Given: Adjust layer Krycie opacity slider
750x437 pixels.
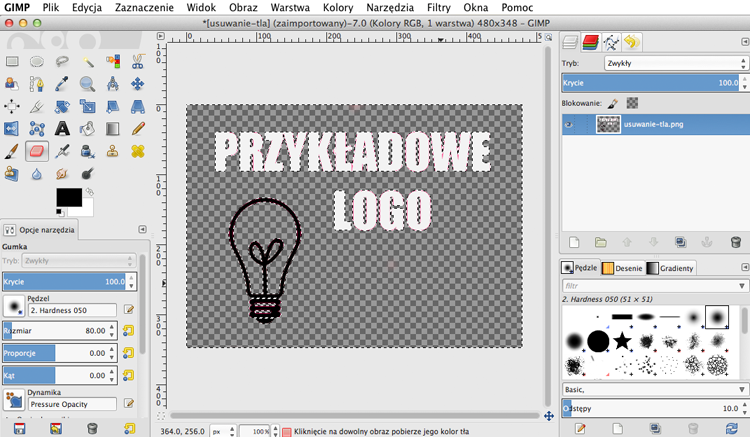Looking at the screenshot, I should [x=651, y=83].
